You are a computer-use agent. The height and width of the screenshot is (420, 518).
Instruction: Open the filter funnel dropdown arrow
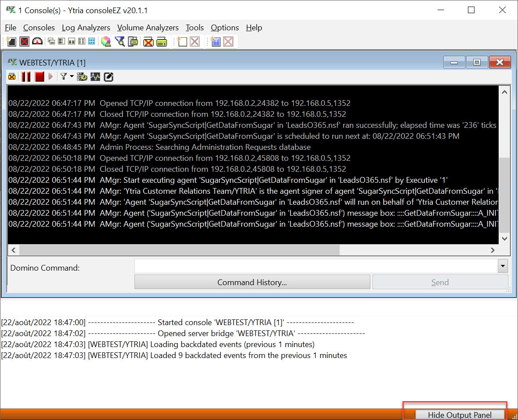(x=72, y=77)
